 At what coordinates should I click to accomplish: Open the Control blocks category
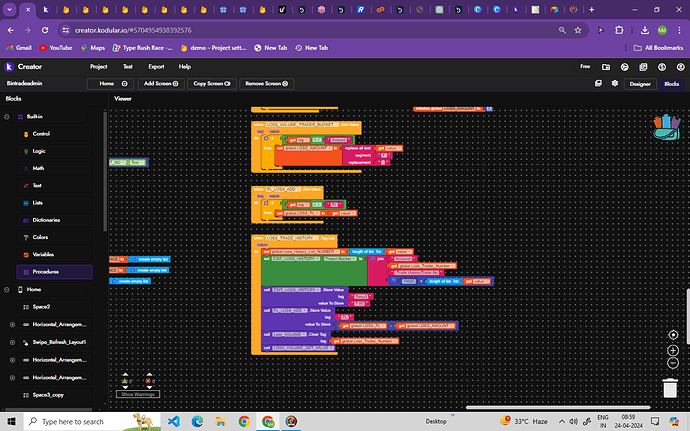coord(41,133)
